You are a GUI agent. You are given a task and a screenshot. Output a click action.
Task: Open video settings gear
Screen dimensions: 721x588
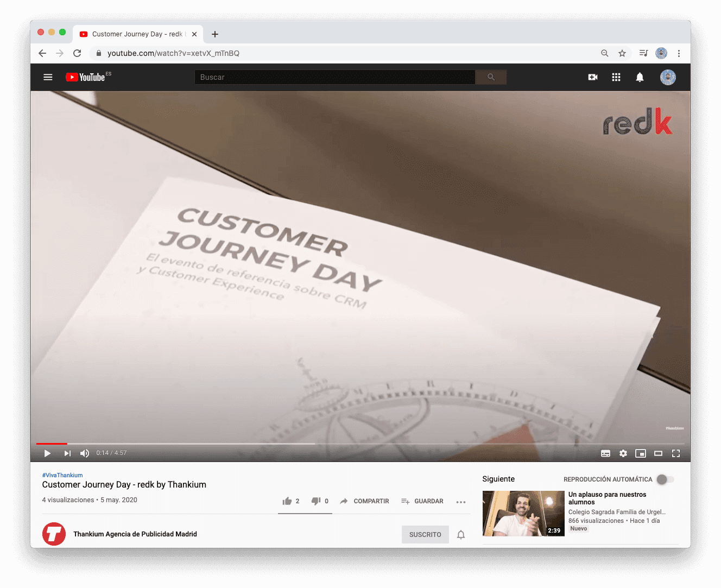623,453
